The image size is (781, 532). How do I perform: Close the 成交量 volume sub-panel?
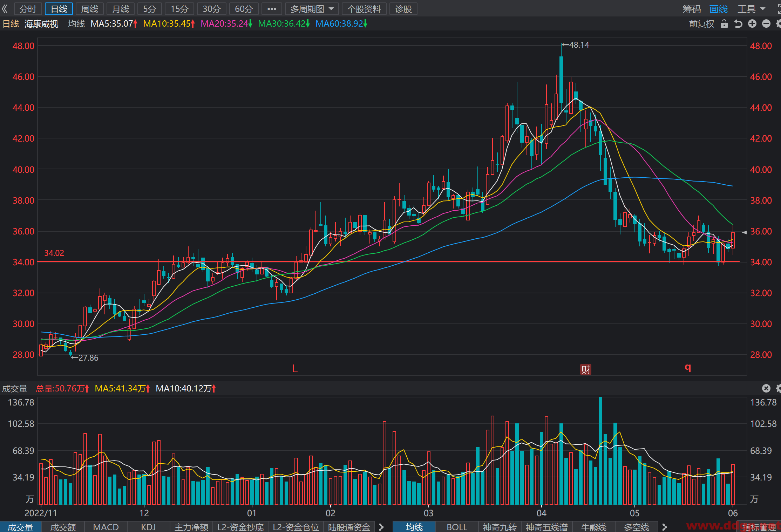pos(766,388)
